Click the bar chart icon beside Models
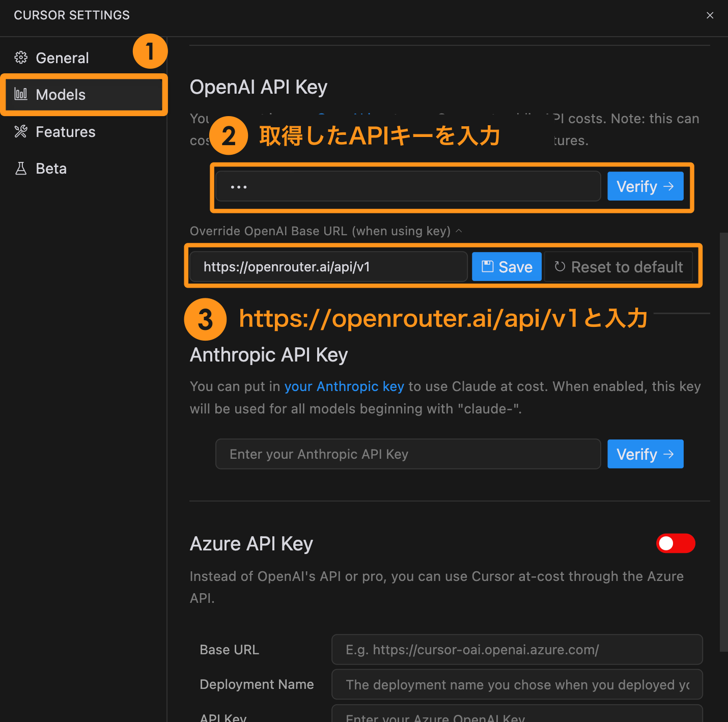The height and width of the screenshot is (722, 728). 21,94
